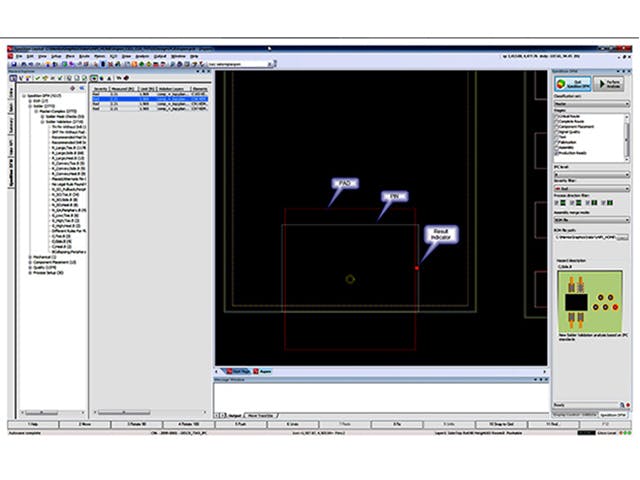Viewport: 640px width, 480px height.
Task: Click the Save icon in main toolbar
Action: tap(13, 64)
